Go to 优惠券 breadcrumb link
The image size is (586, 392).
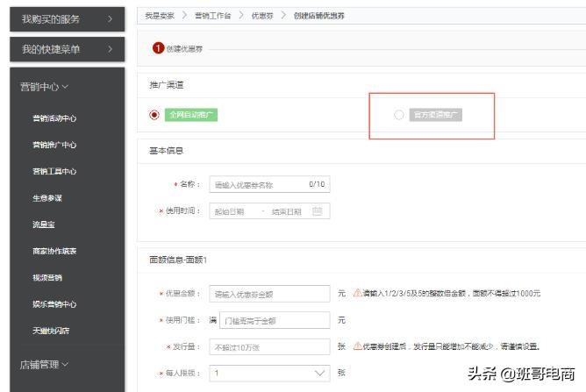point(262,16)
